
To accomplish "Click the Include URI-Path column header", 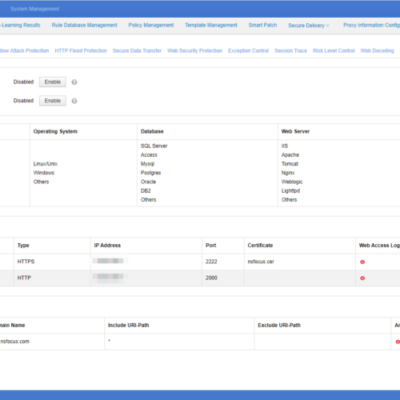I will pyautogui.click(x=128, y=325).
